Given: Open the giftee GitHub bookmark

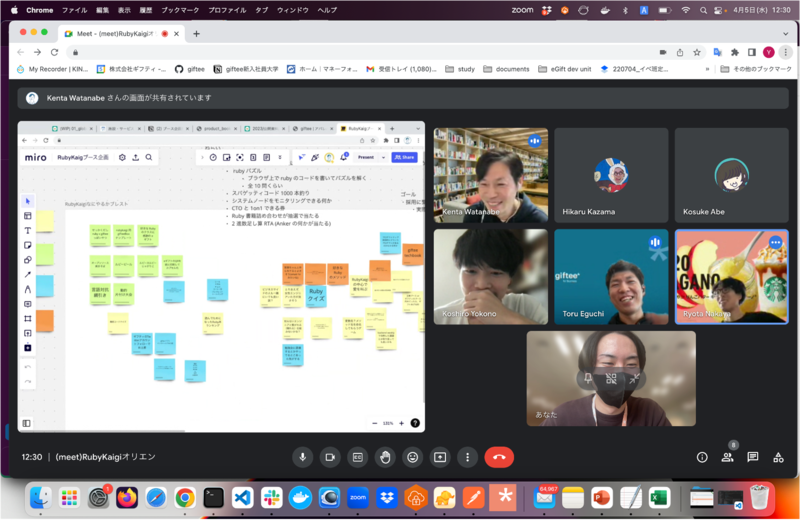Looking at the screenshot, I should coord(190,69).
